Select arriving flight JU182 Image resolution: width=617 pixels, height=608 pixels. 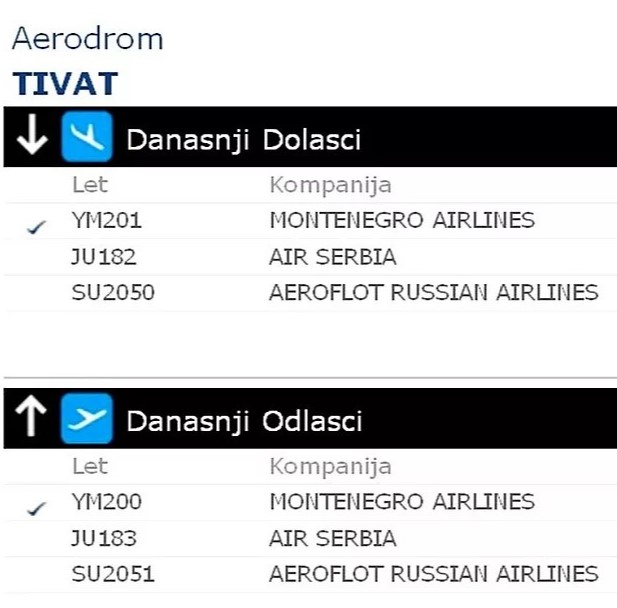[104, 257]
